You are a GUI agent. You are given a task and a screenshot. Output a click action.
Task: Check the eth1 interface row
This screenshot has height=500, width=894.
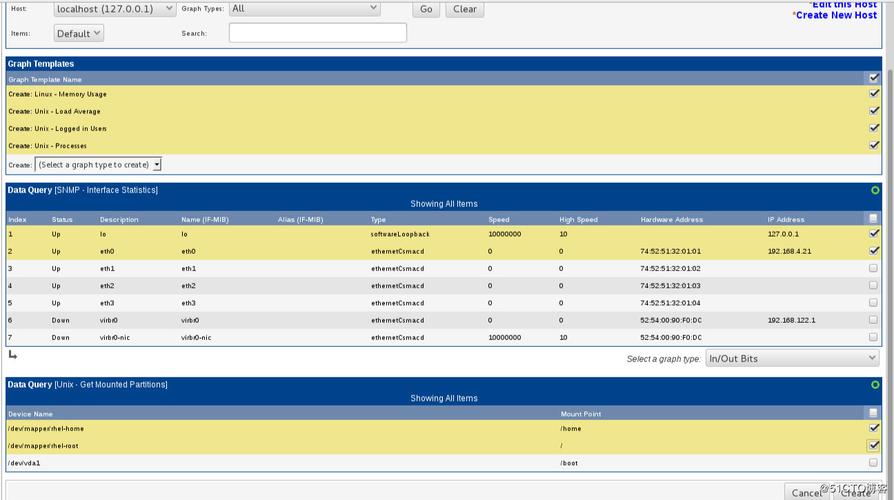point(873,268)
